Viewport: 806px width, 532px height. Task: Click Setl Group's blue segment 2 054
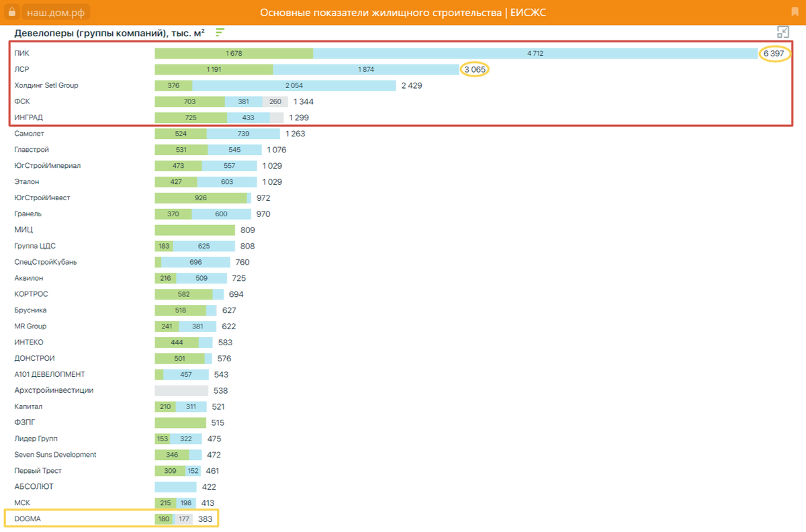click(294, 85)
